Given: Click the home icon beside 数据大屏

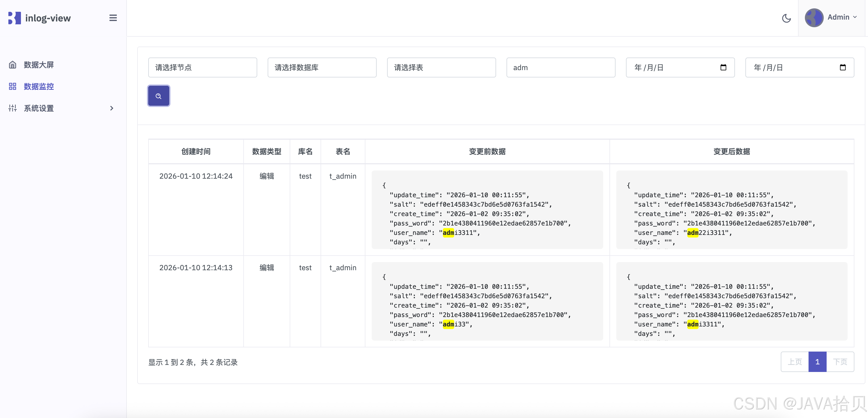Looking at the screenshot, I should pyautogui.click(x=13, y=65).
